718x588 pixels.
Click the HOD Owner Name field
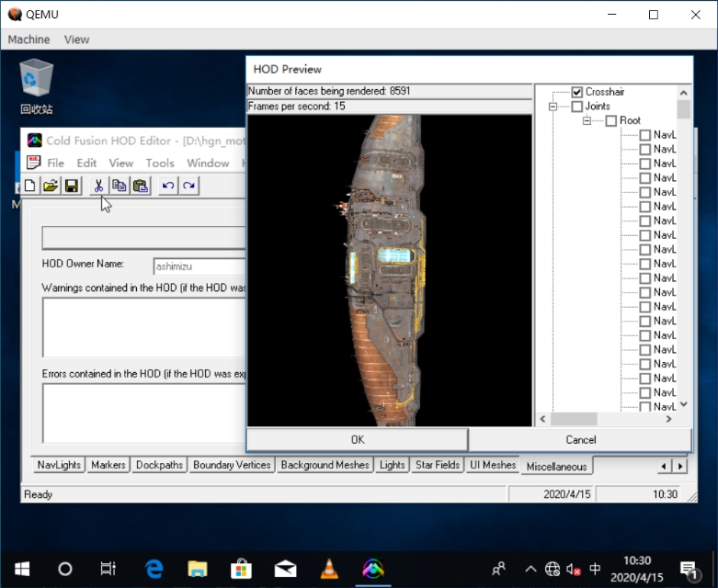200,266
